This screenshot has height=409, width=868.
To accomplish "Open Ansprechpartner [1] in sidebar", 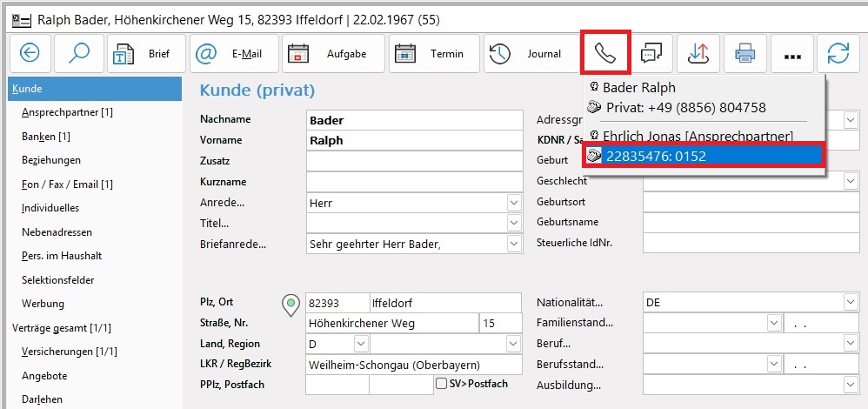I will [67, 112].
